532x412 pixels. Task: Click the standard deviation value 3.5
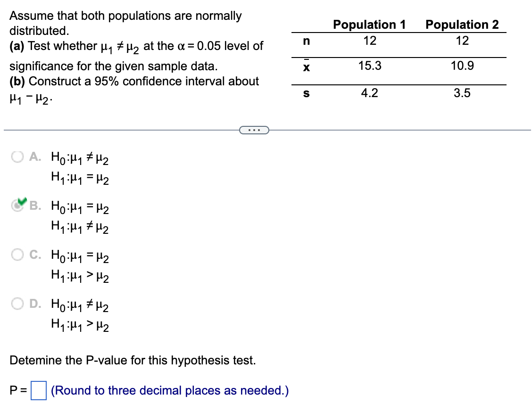[x=462, y=93]
